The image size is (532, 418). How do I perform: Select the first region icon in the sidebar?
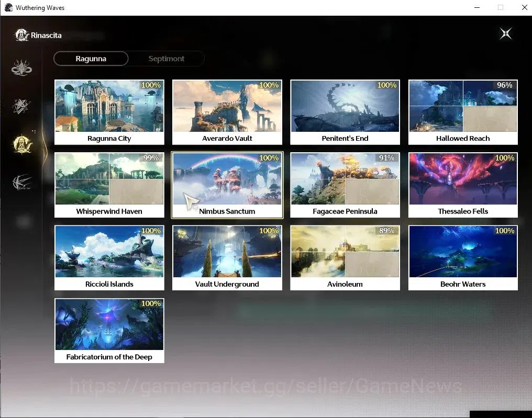tap(21, 67)
